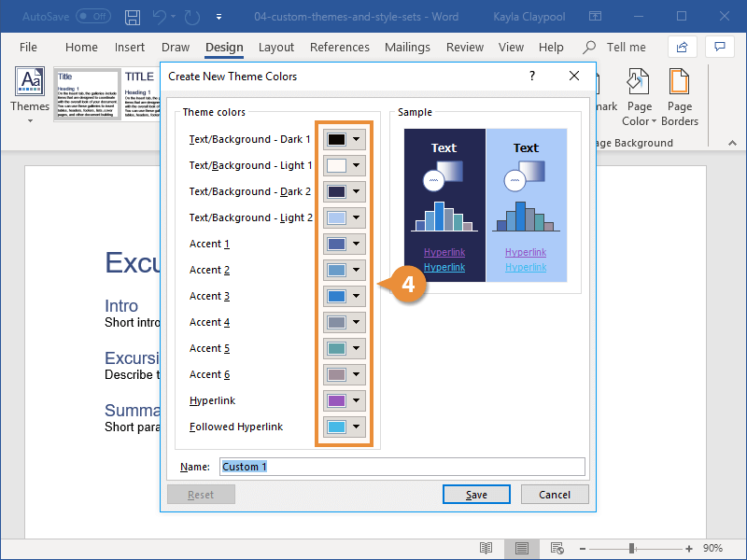
Task: Switch to Read Mode view icon
Action: (486, 549)
